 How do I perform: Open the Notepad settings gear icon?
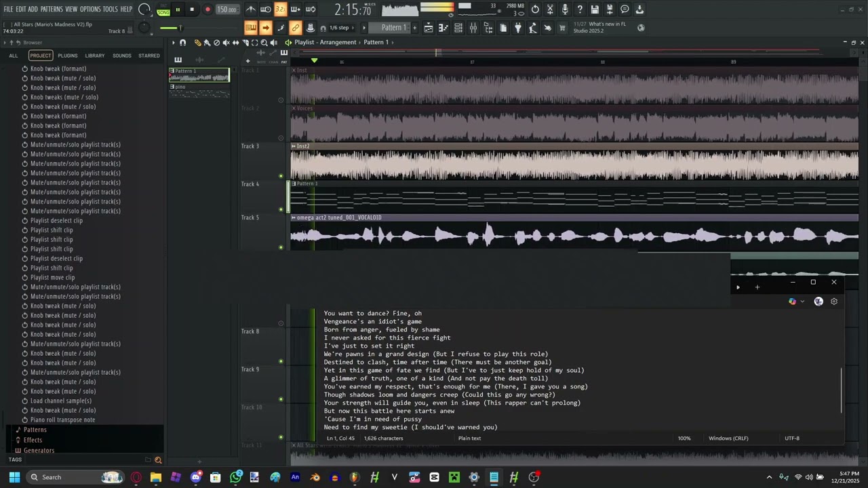[834, 302]
